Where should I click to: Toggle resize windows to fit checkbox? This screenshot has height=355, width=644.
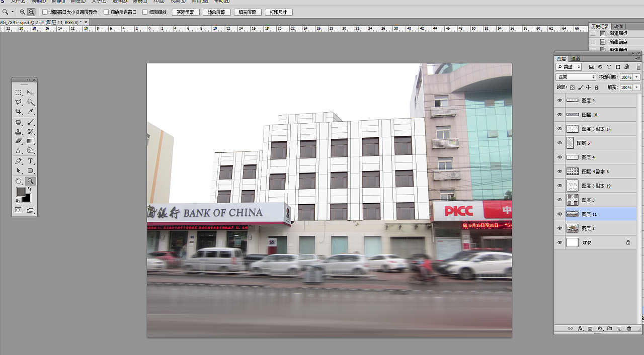click(44, 12)
